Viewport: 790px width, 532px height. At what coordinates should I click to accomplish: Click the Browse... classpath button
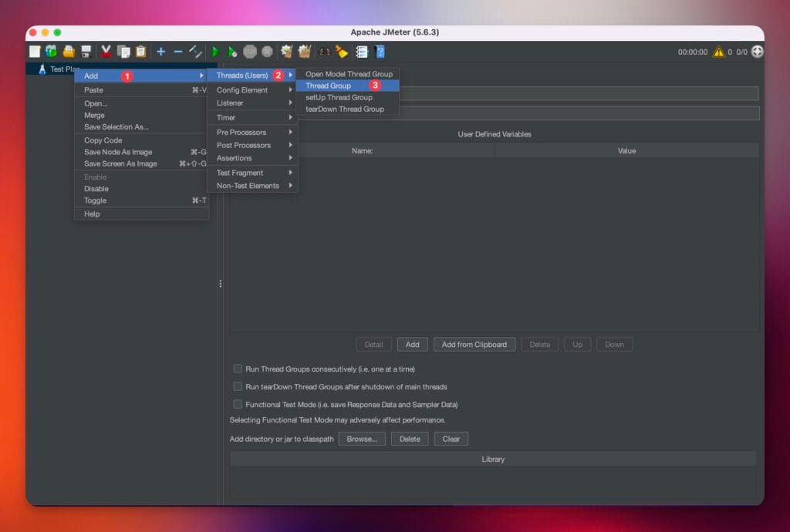(362, 439)
